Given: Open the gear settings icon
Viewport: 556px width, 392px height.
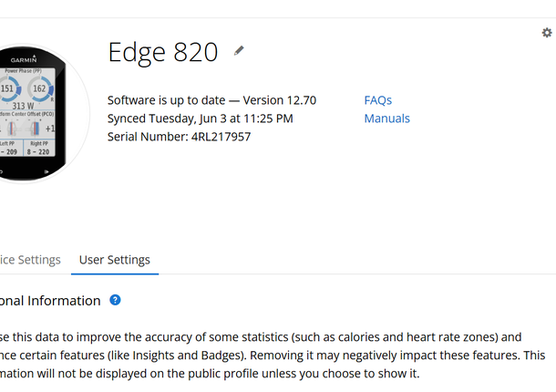Looking at the screenshot, I should [546, 33].
